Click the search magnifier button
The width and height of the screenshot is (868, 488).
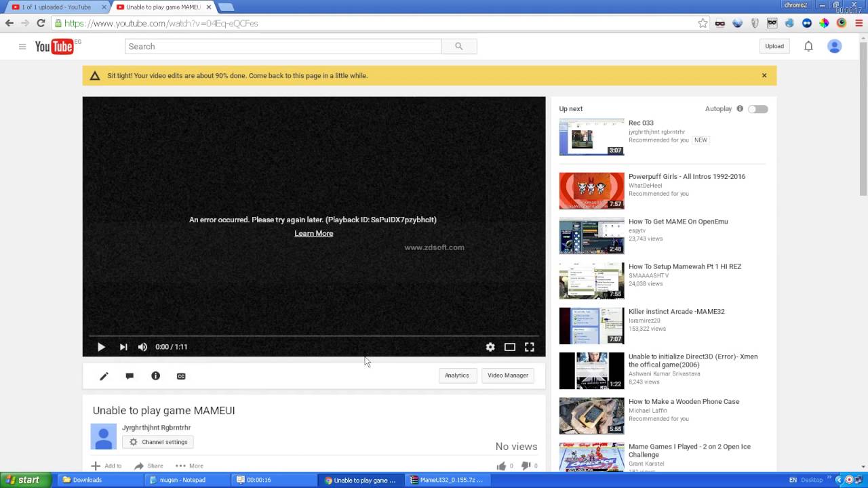[459, 46]
